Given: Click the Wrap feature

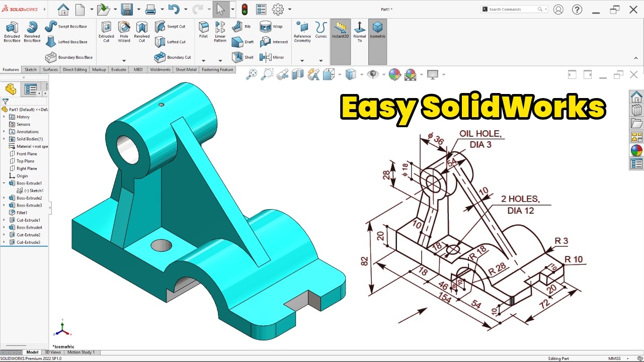Looking at the screenshot, I should [271, 26].
